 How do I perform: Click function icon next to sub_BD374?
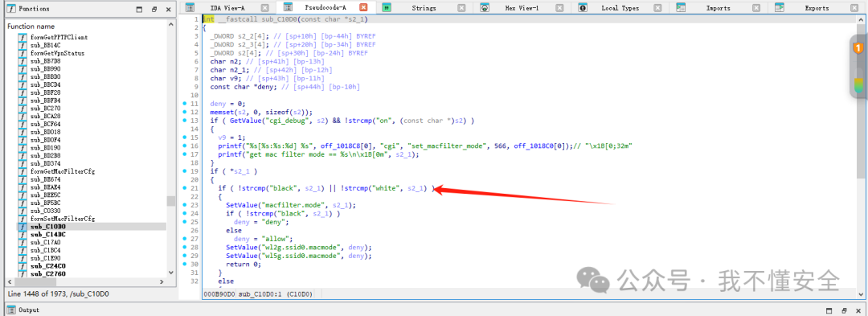23,164
